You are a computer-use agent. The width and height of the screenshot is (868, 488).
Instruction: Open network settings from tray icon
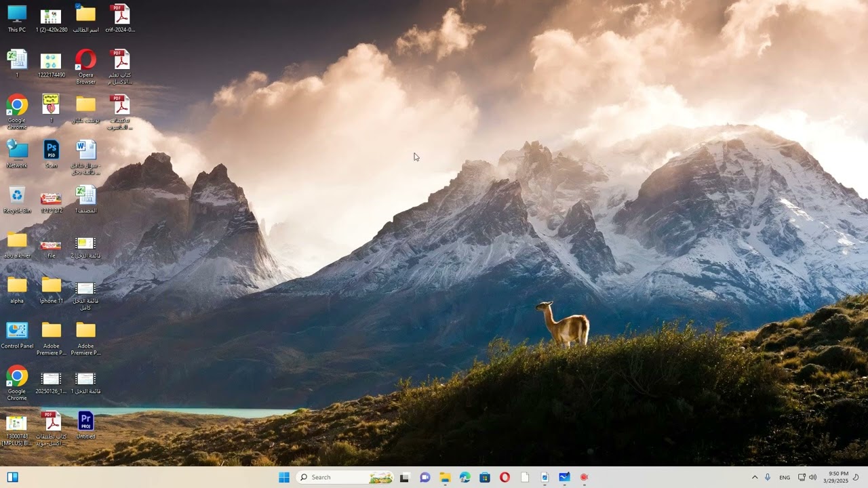(802, 477)
